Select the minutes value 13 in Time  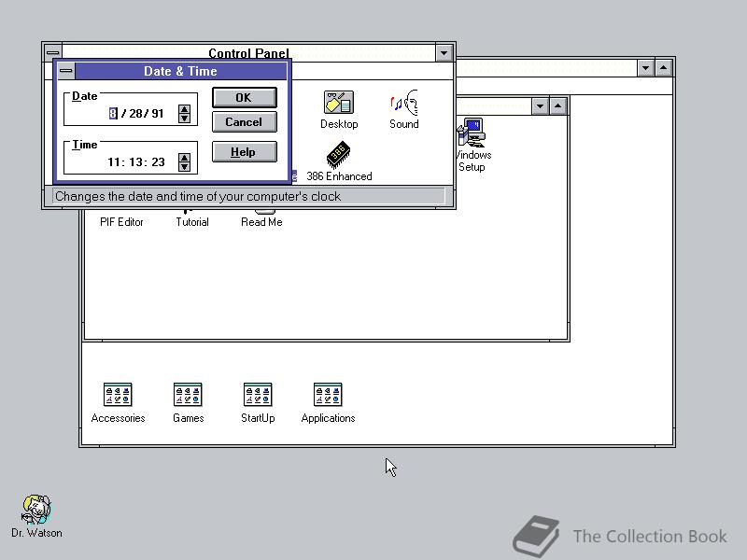click(x=135, y=161)
